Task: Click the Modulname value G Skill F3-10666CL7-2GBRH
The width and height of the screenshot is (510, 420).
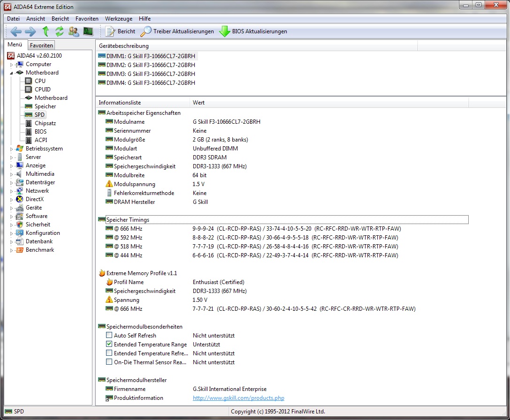Action: pyautogui.click(x=226, y=121)
